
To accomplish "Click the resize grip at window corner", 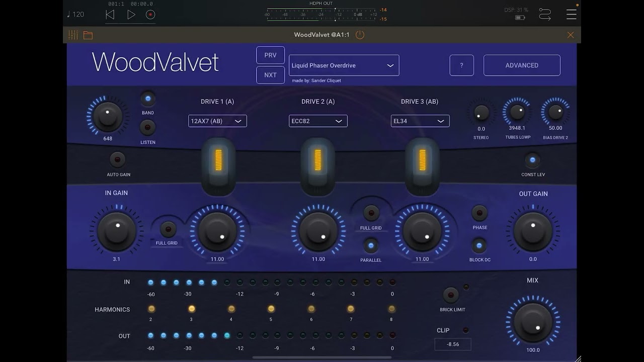I will tap(577, 358).
